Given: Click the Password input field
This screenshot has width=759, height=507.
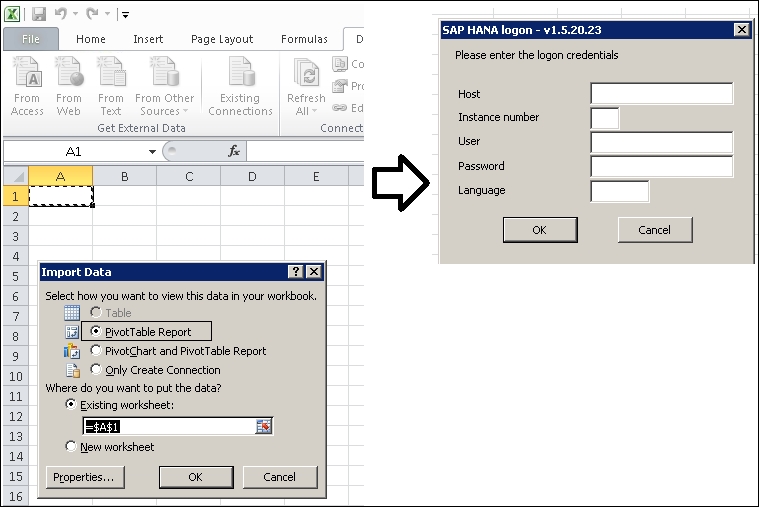Looking at the screenshot, I should 662,167.
